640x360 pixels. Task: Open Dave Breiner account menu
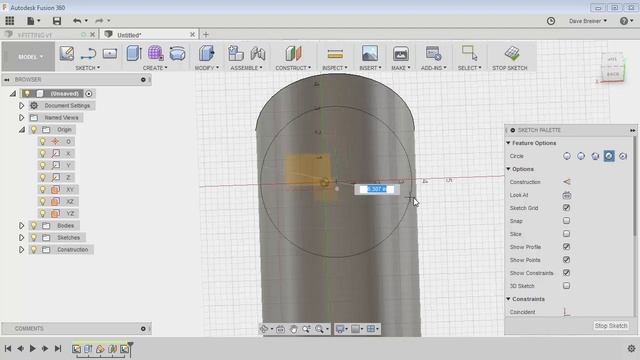588,21
